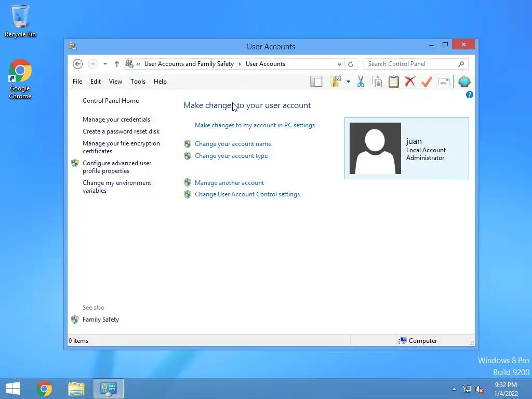The width and height of the screenshot is (532, 399).
Task: Open Family Safety link
Action: [101, 320]
